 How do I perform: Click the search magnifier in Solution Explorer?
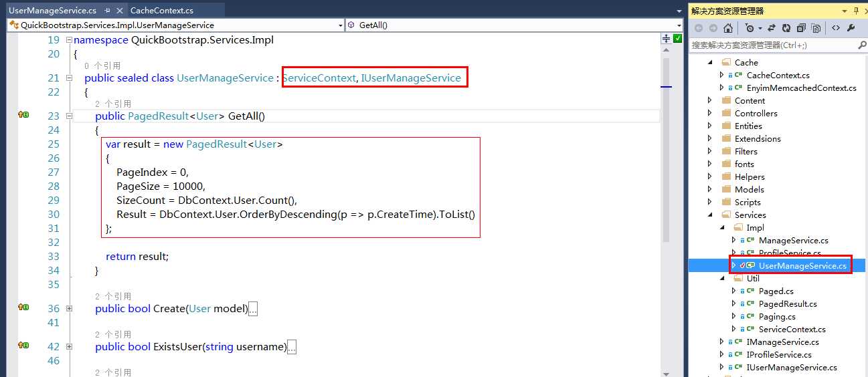click(862, 45)
